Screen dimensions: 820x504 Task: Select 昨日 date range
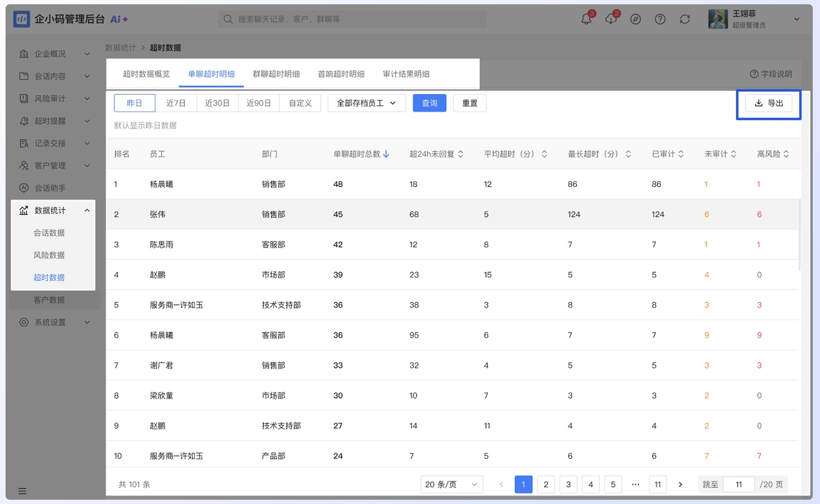(x=135, y=103)
